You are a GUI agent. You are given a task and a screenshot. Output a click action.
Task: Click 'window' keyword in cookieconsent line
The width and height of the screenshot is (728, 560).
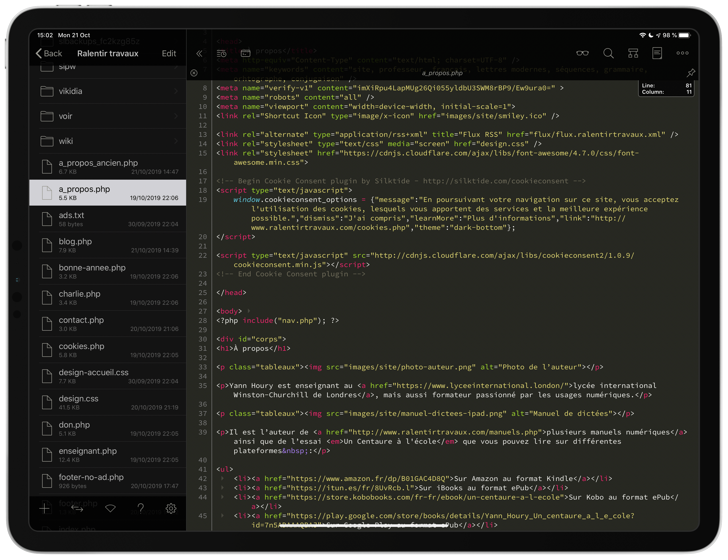[247, 199]
